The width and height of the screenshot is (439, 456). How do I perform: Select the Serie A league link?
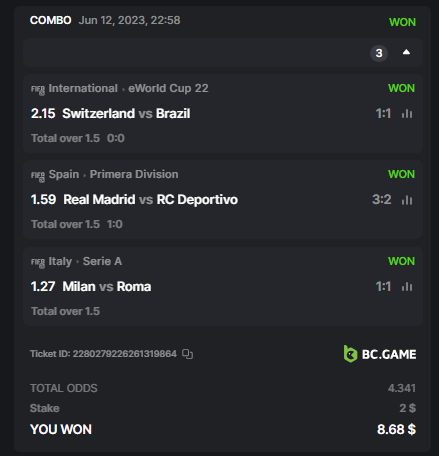click(x=102, y=261)
